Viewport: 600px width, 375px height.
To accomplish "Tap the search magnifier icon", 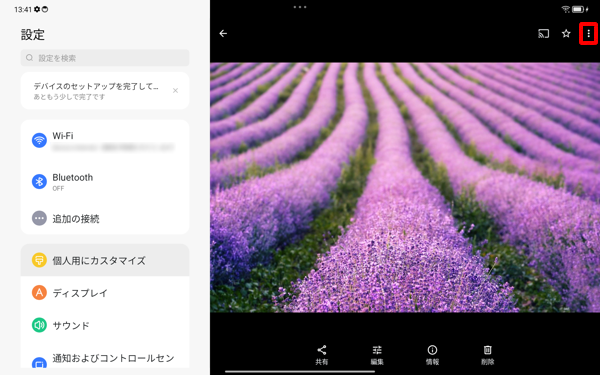I will pos(29,58).
